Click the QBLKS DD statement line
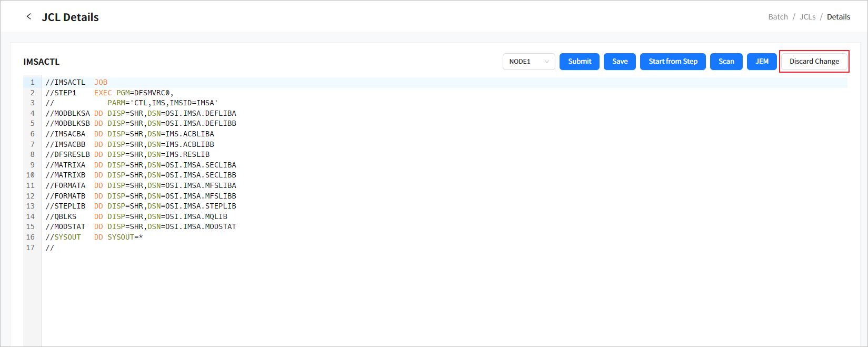Screen dimensions: 868x347 [x=136, y=216]
